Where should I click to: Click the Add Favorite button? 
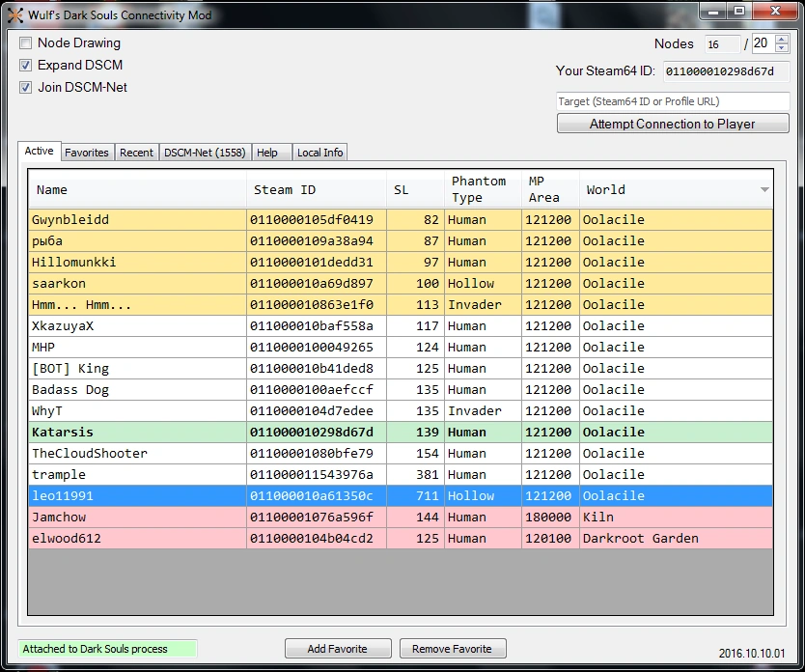[338, 649]
